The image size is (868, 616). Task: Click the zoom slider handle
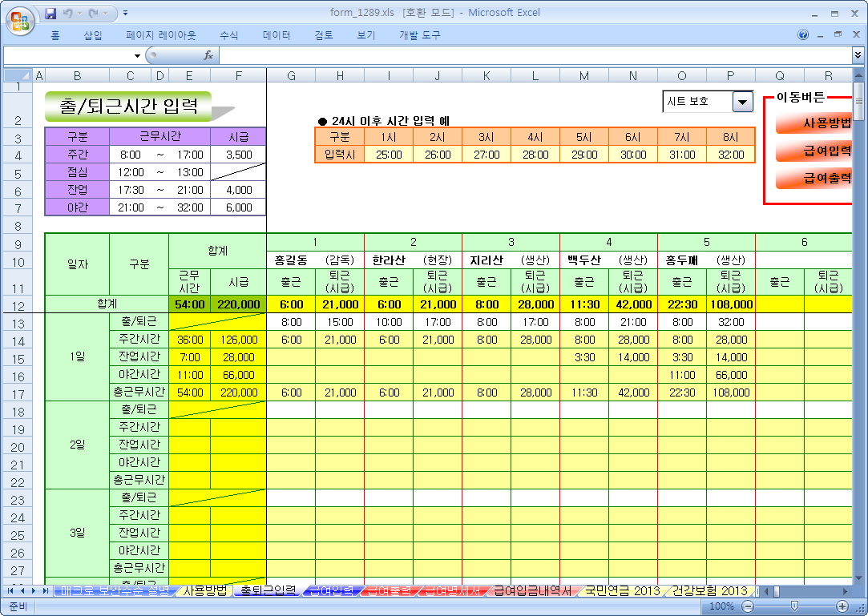coord(794,606)
